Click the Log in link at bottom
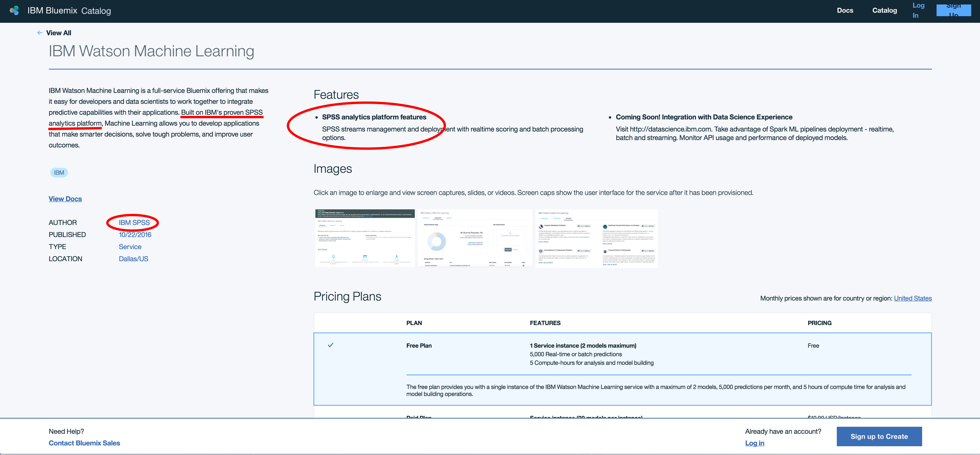Screen dimensions: 980x455 (x=754, y=443)
